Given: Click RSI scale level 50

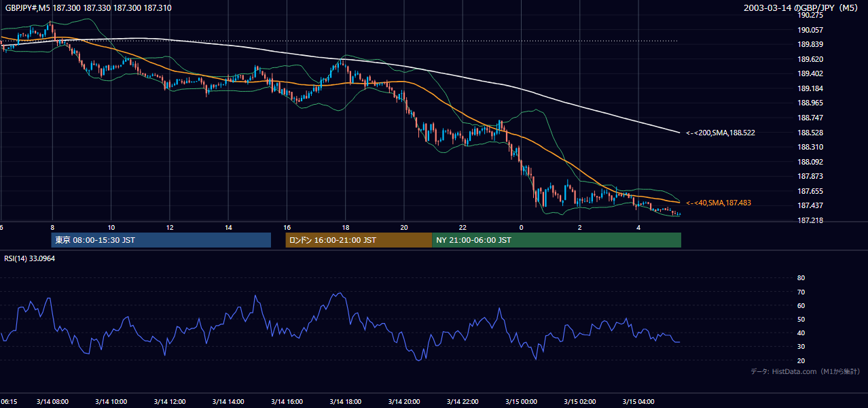Looking at the screenshot, I should tap(801, 319).
